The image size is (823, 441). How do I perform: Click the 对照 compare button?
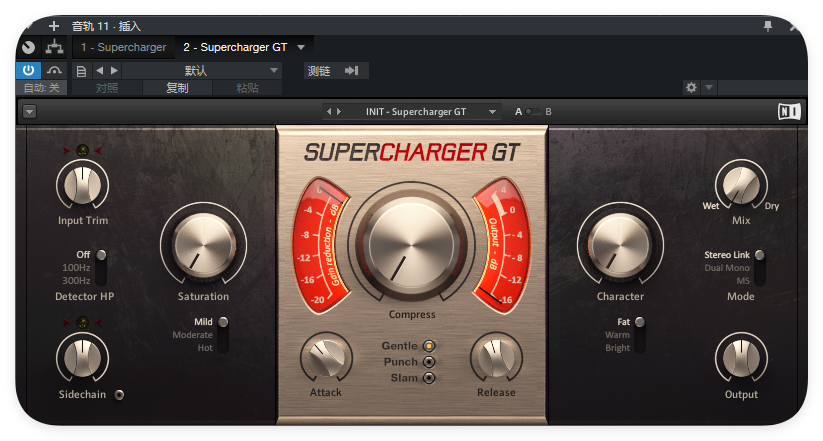pyautogui.click(x=107, y=88)
